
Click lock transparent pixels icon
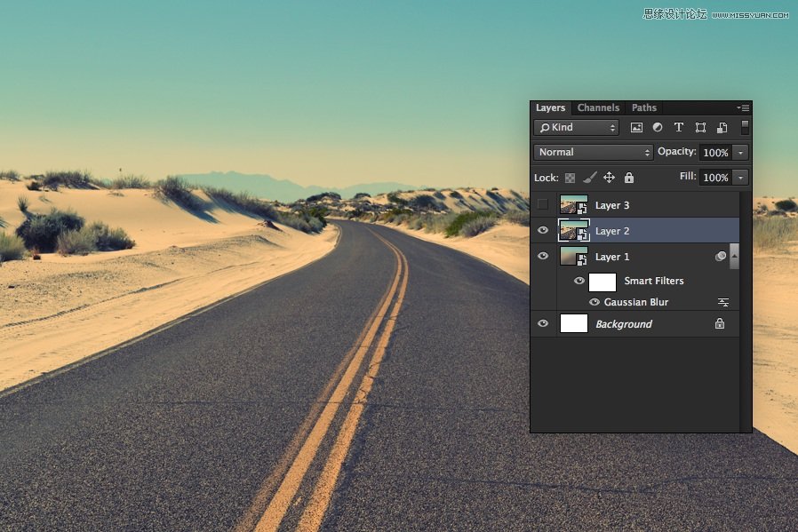click(x=570, y=178)
